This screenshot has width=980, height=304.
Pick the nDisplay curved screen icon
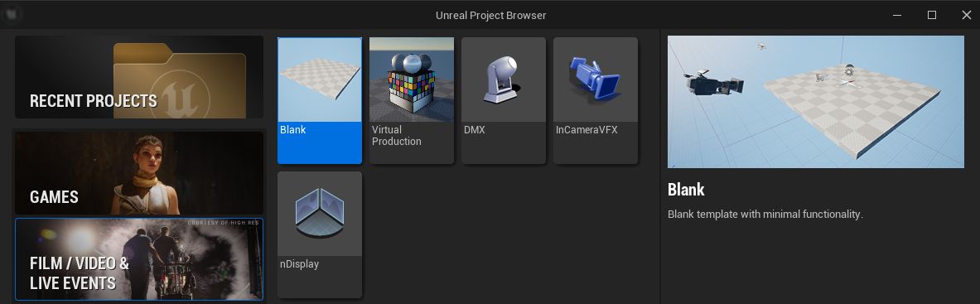coord(320,213)
